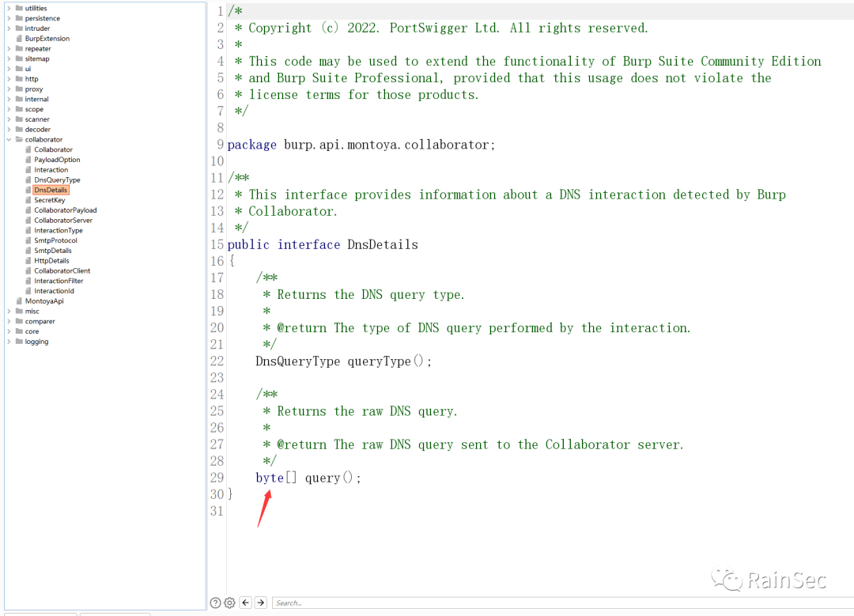The height and width of the screenshot is (616, 854).
Task: Open the BurpExtension file
Action: pyautogui.click(x=47, y=39)
